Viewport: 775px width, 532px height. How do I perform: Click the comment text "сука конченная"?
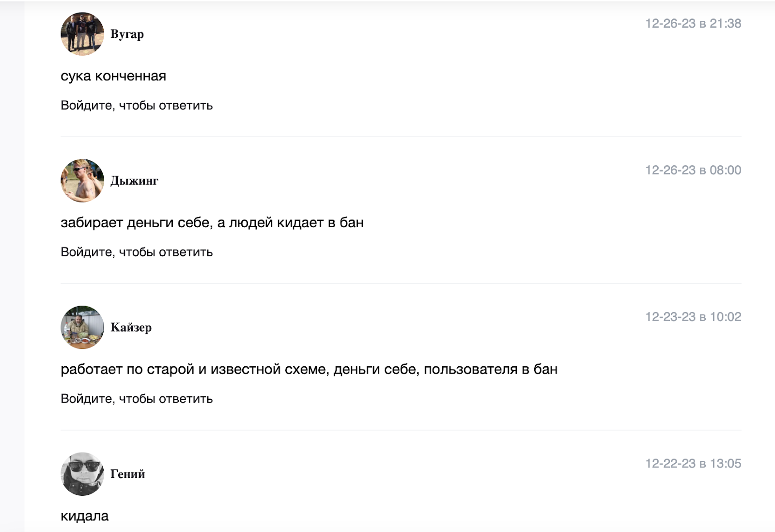pyautogui.click(x=113, y=77)
